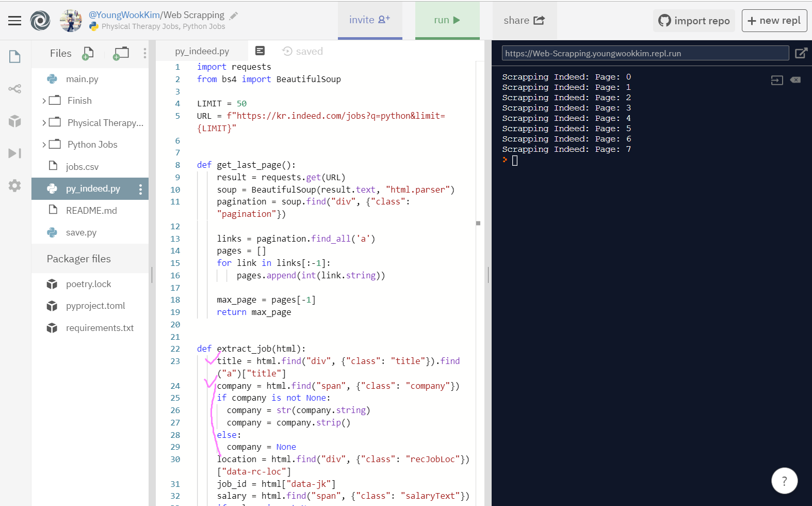Click the cube icon beside pyproject.toml

(52, 306)
